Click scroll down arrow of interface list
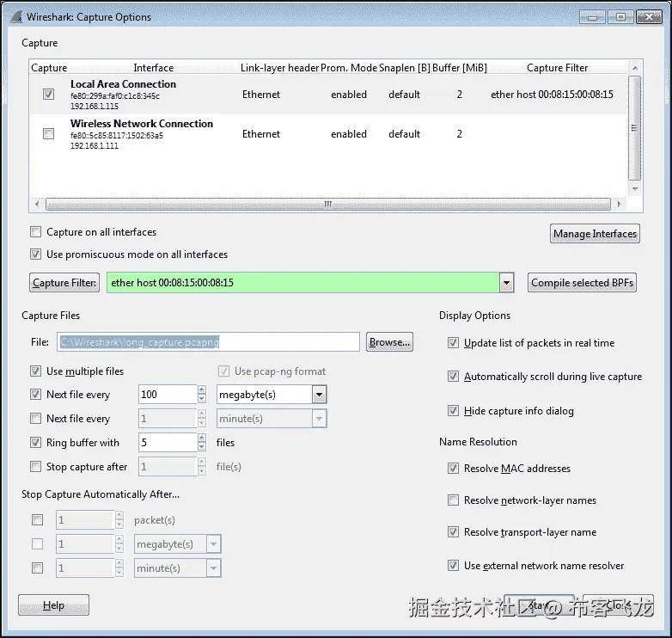Image resolution: width=672 pixels, height=638 pixels. click(x=635, y=188)
